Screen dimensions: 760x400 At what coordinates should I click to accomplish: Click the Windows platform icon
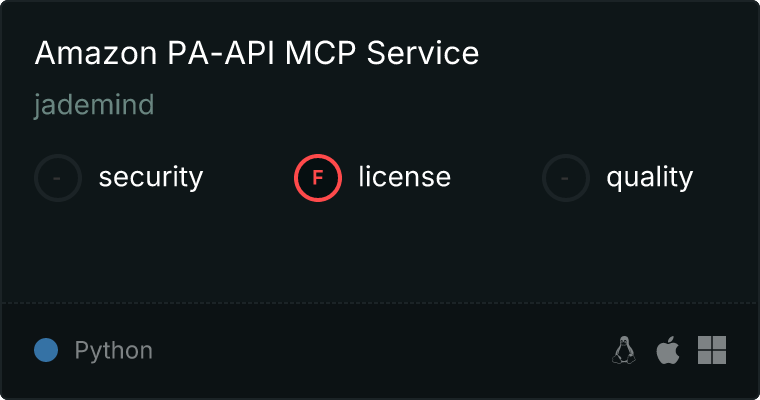[x=711, y=350]
